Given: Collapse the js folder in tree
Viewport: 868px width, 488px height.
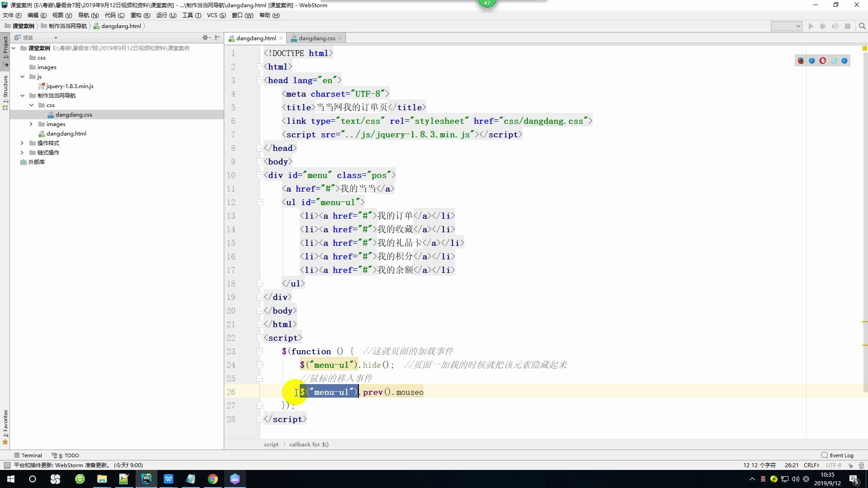Looking at the screenshot, I should point(22,76).
